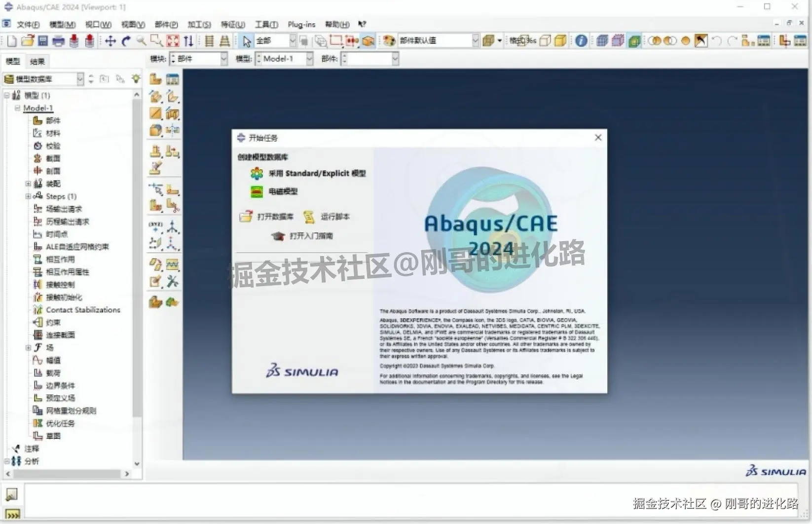Viewport: 812px width, 524px height.
Task: Switch to the 结果 tab in the left panel
Action: 37,61
